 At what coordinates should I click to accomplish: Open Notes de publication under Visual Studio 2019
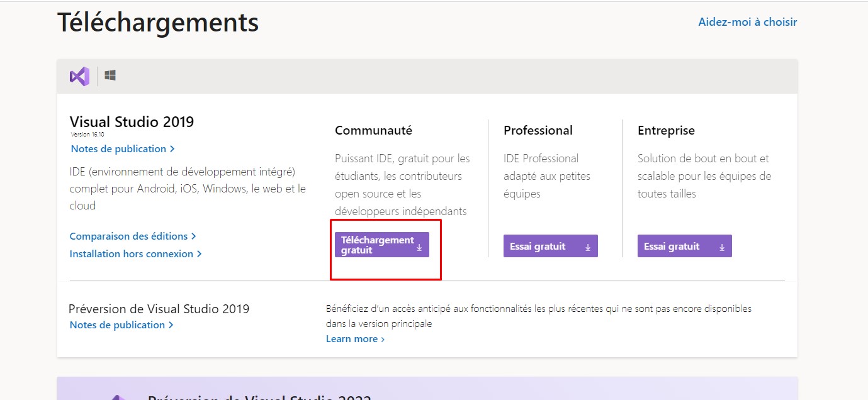pos(118,149)
